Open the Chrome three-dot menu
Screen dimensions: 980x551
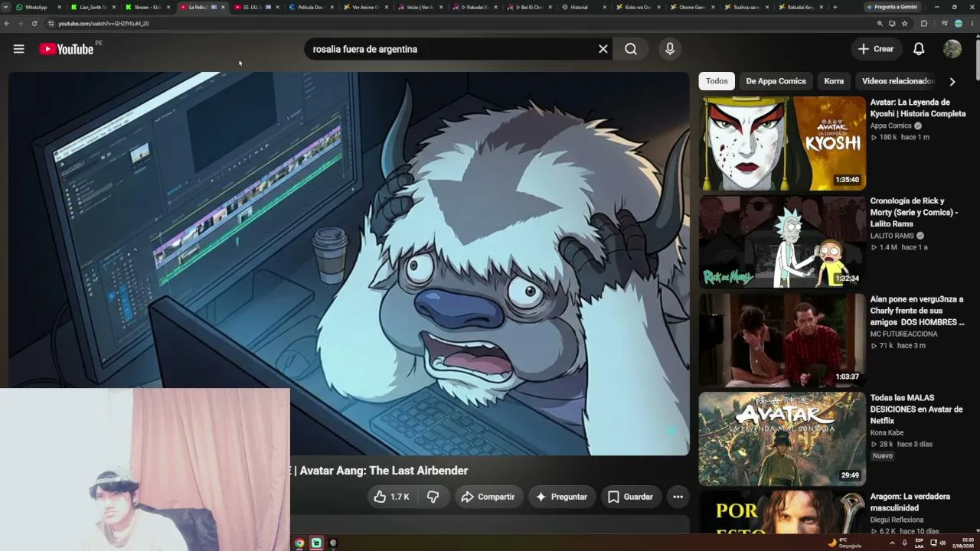(x=972, y=24)
